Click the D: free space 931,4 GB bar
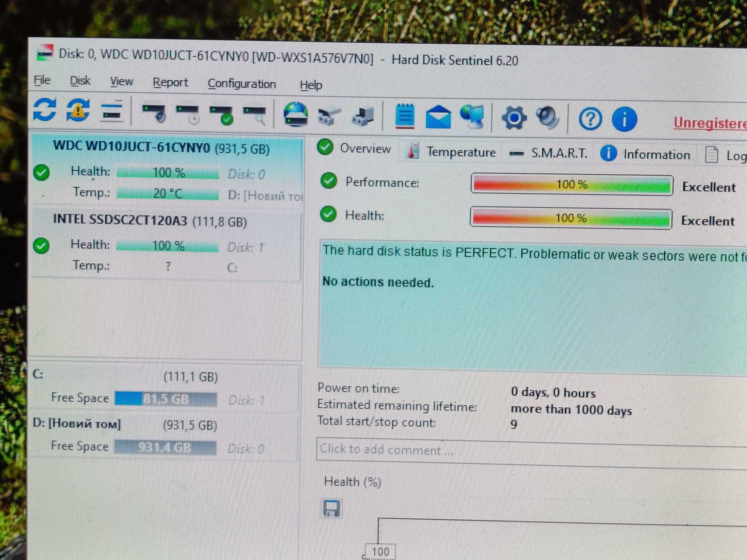This screenshot has height=560, width=747. tap(165, 447)
